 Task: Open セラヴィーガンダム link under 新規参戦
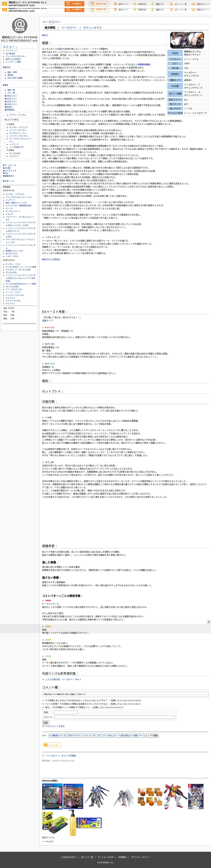coord(18,115)
